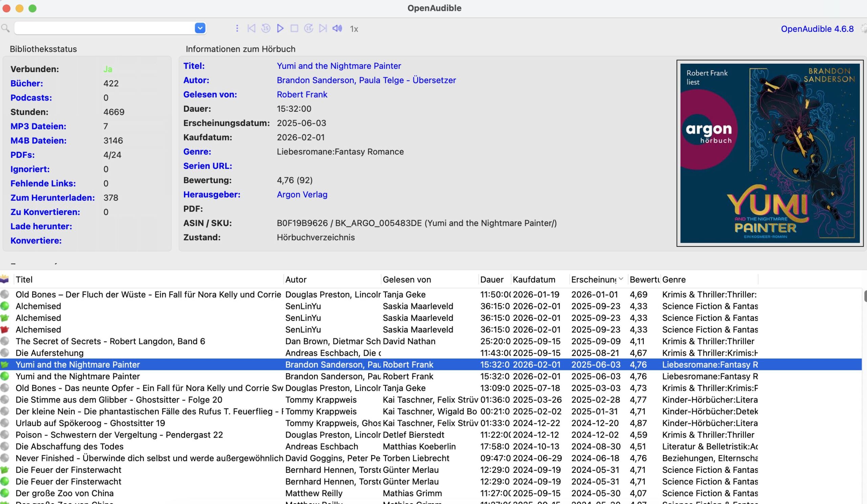Change the 1x playback speed
This screenshot has width=867, height=504.
[x=354, y=29]
